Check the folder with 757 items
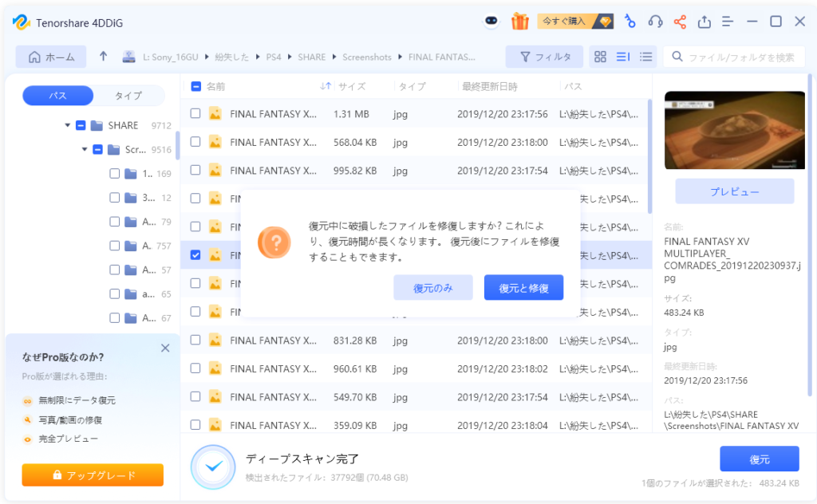 coord(115,246)
